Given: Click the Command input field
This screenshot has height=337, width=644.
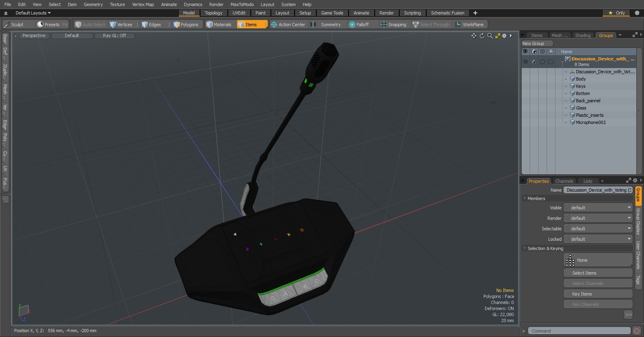Looking at the screenshot, I should point(579,331).
